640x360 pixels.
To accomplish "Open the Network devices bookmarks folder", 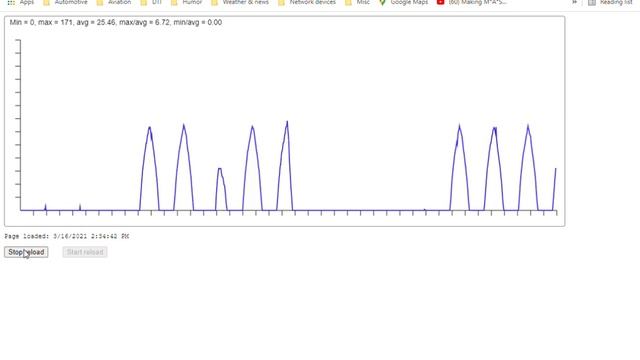I will 307,2.
